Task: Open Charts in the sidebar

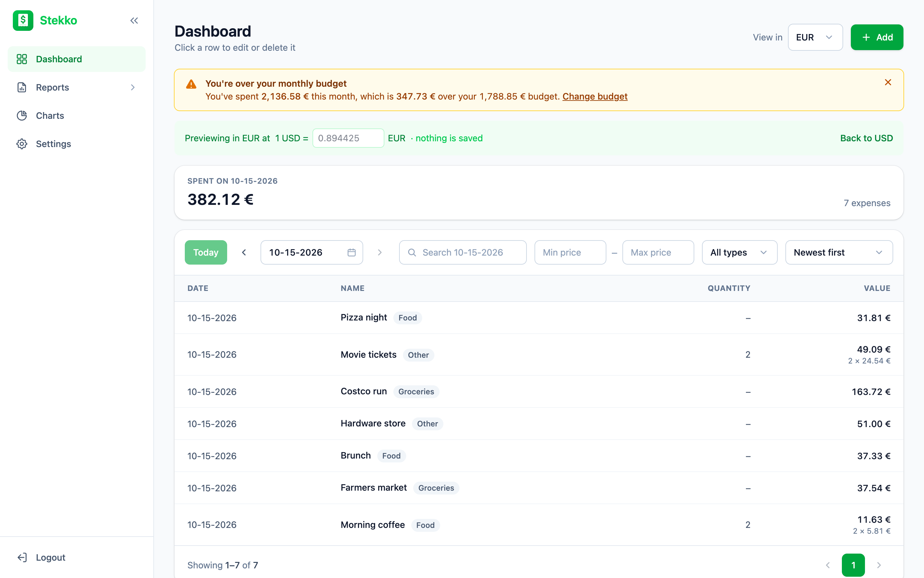Action: point(76,116)
